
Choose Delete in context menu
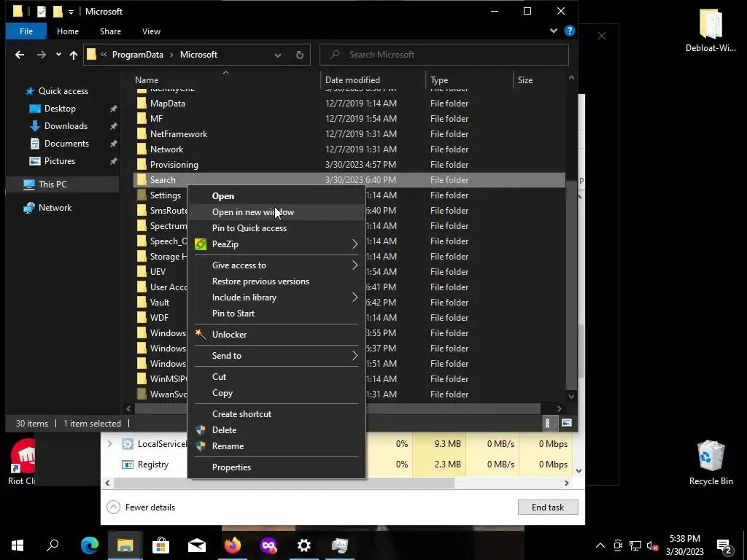click(x=276, y=430)
